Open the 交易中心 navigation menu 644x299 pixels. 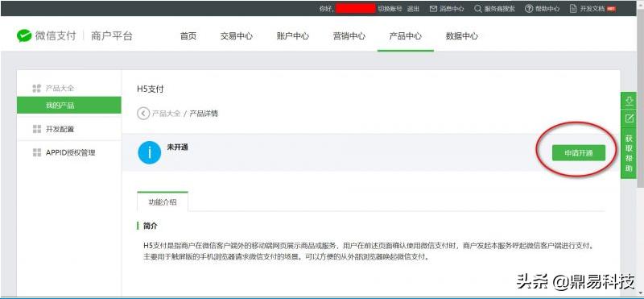[236, 35]
